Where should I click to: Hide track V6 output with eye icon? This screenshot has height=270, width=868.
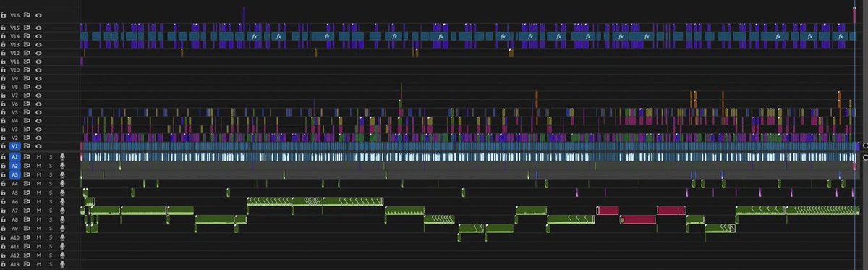(x=38, y=104)
